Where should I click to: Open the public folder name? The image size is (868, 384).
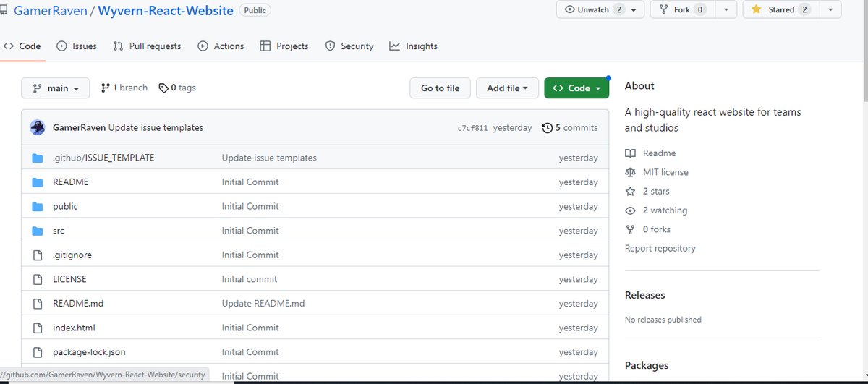[65, 206]
